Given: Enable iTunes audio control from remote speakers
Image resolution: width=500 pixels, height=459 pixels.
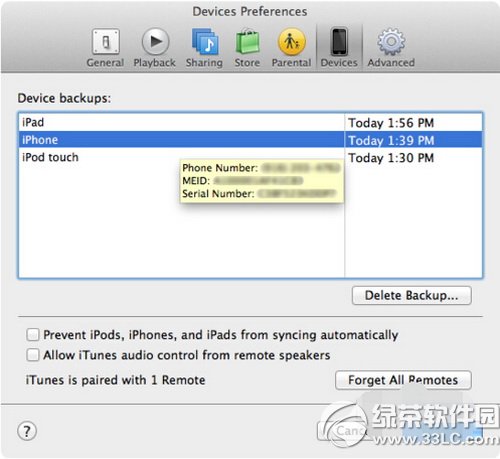Looking at the screenshot, I should (x=33, y=355).
